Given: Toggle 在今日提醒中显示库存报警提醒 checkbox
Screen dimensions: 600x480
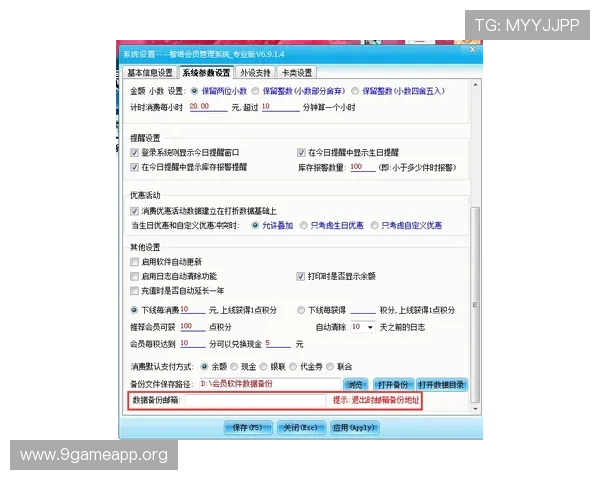Looking at the screenshot, I should coord(134,167).
